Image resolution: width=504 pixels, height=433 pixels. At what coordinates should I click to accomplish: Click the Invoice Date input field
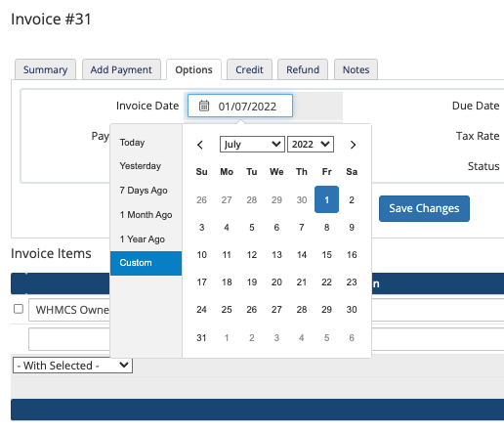click(x=240, y=106)
